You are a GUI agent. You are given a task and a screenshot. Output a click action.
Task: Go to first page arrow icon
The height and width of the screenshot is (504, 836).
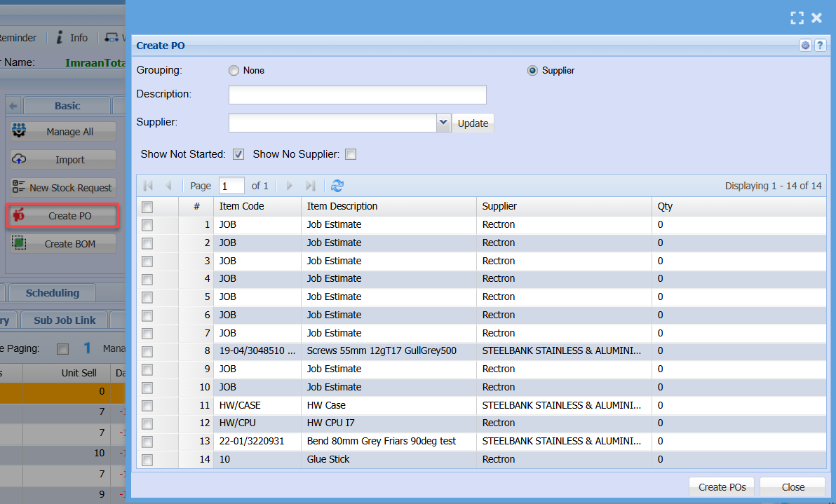coord(148,186)
